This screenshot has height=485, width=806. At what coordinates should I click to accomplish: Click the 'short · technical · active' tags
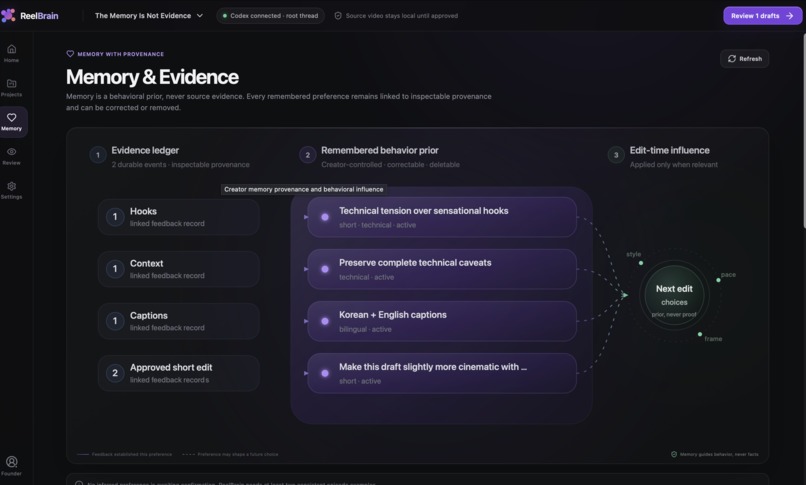tap(377, 225)
